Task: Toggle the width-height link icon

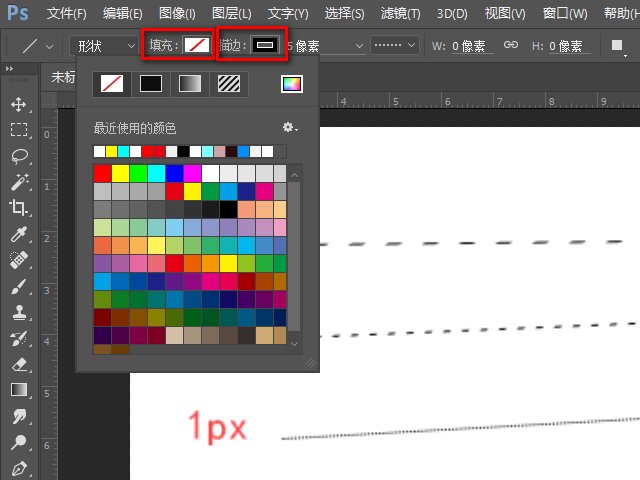Action: (x=510, y=46)
